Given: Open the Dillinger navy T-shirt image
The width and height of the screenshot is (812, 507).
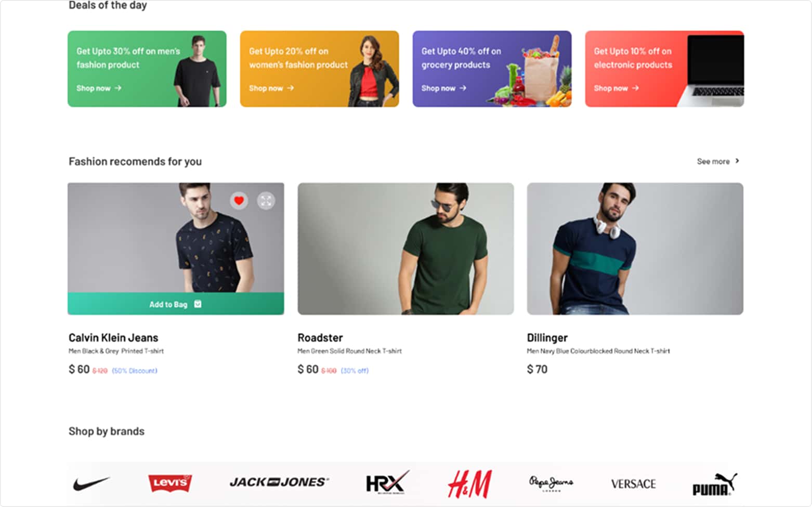Looking at the screenshot, I should 635,249.
